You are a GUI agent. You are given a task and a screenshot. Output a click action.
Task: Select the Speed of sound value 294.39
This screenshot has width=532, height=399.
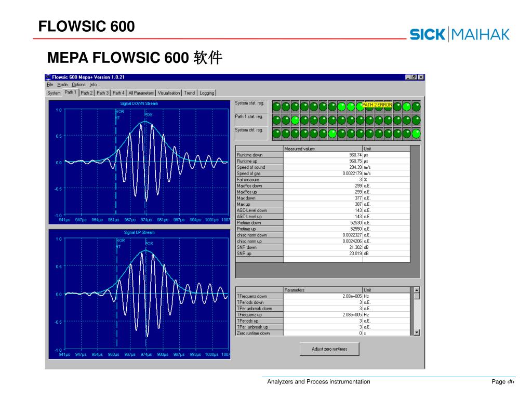tap(355, 167)
